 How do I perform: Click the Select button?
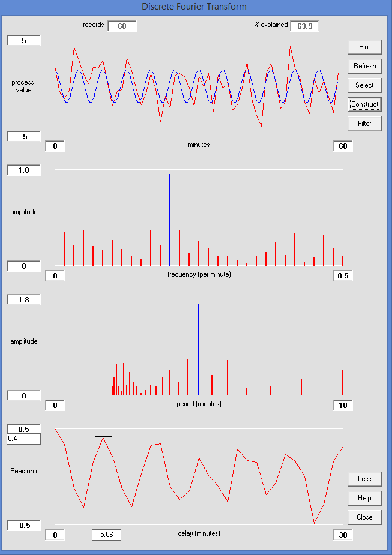pyautogui.click(x=364, y=85)
